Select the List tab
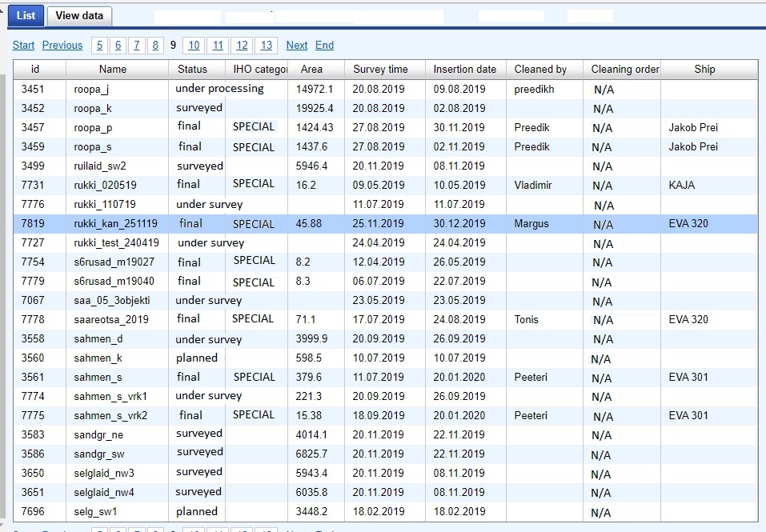 (x=26, y=15)
